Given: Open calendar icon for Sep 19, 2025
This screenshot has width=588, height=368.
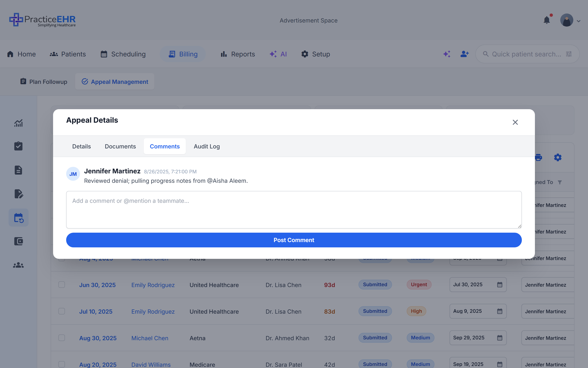Looking at the screenshot, I should coord(500,364).
